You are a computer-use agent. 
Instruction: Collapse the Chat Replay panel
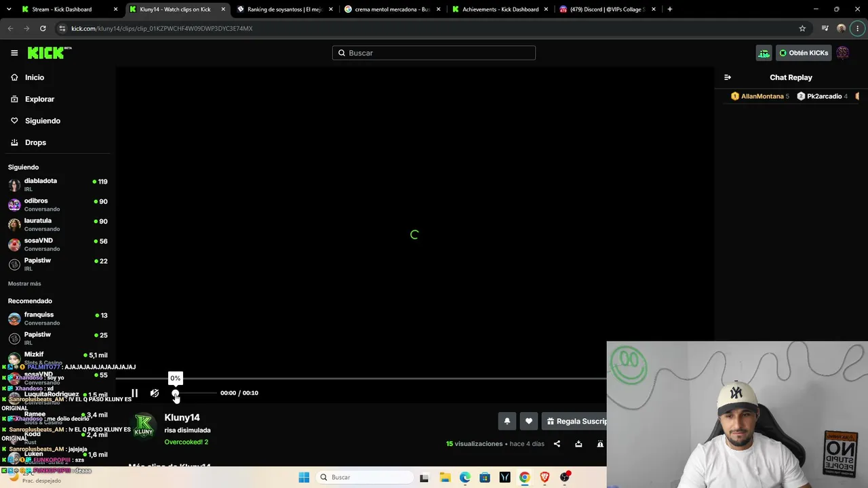[728, 77]
